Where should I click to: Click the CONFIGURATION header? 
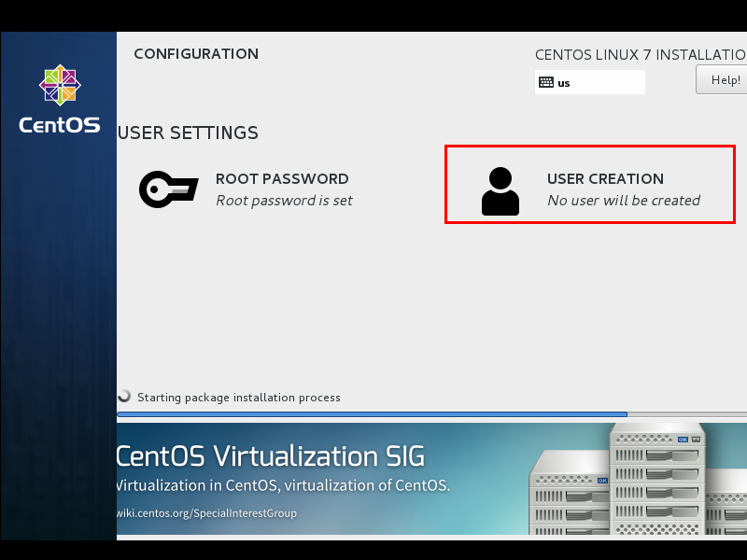[196, 53]
